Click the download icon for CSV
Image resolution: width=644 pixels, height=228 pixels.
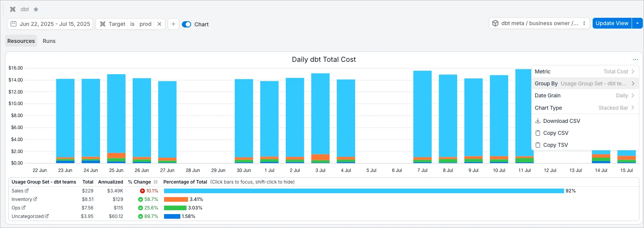[x=538, y=121]
